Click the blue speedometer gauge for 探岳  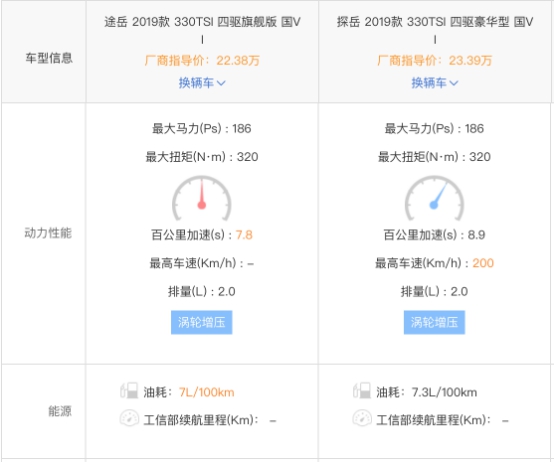434,198
